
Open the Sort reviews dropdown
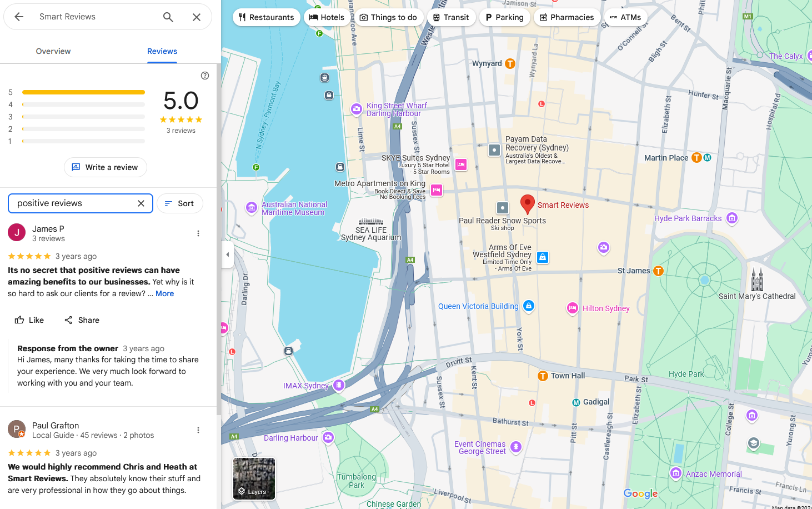tap(180, 203)
